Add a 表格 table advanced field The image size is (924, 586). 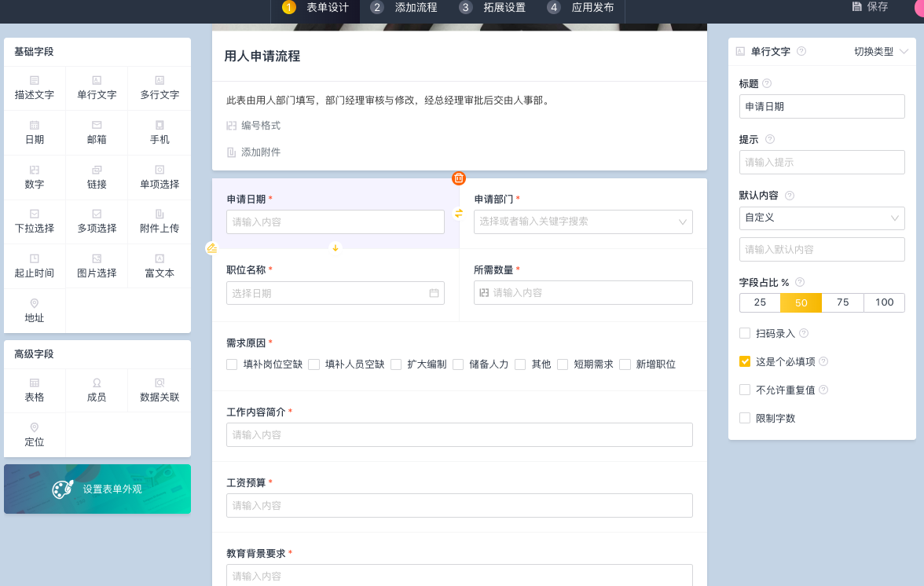click(x=35, y=389)
